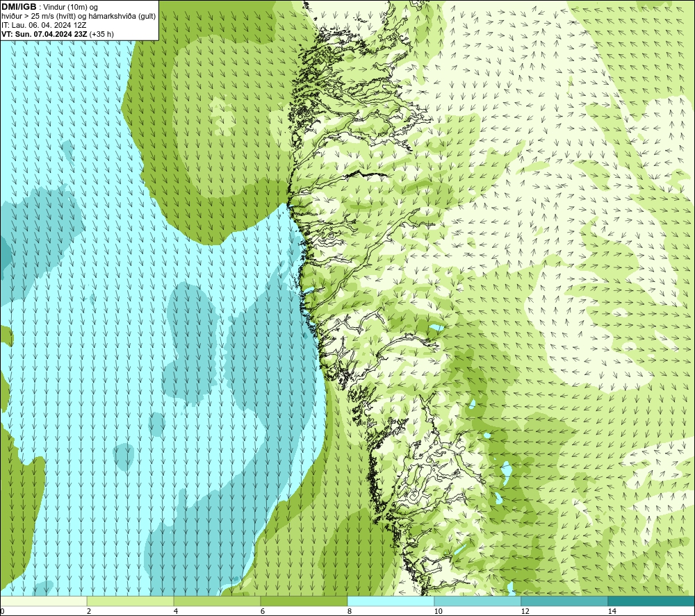Click the scale label '10'
This screenshot has height=616, width=695.
point(438,612)
